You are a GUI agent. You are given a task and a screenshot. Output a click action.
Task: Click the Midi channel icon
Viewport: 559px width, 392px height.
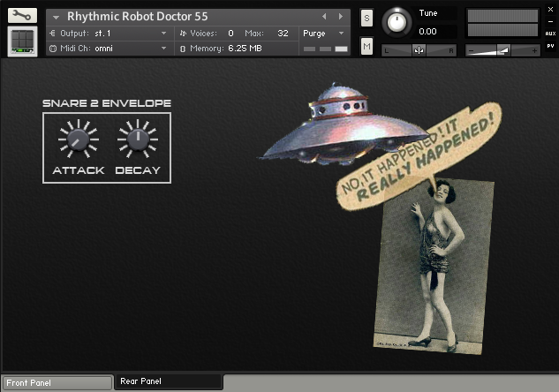(x=53, y=49)
